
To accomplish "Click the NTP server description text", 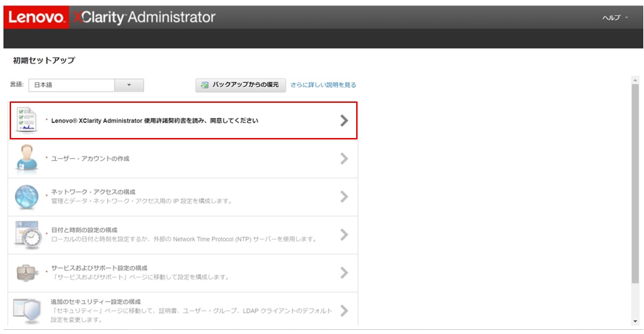I will pyautogui.click(x=184, y=239).
